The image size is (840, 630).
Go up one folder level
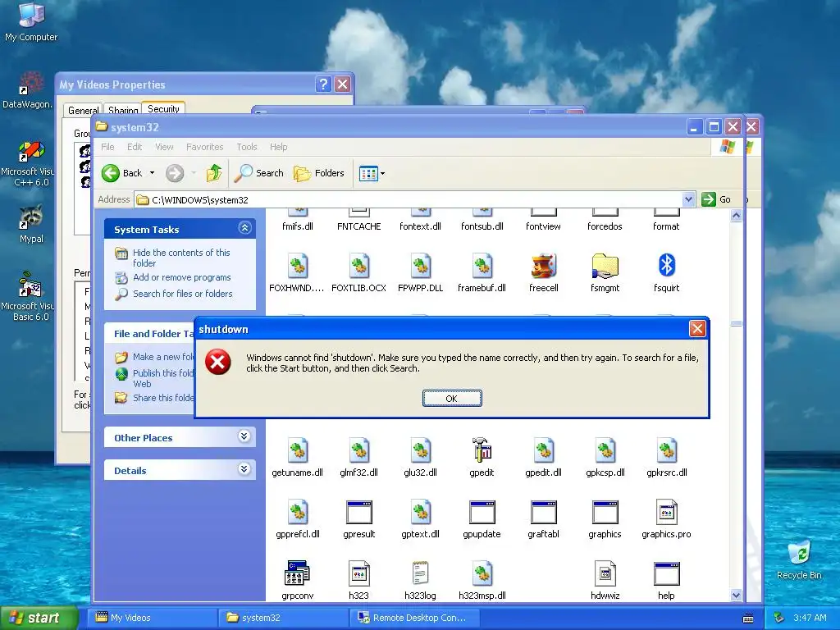click(214, 173)
